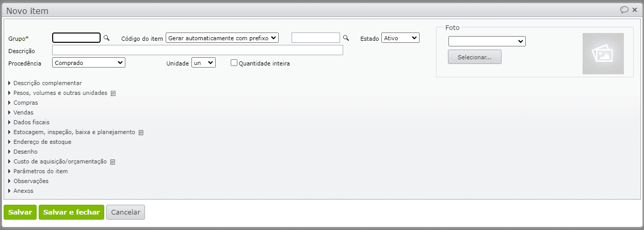
Task: Open the Foto selection dropdown
Action: (487, 41)
